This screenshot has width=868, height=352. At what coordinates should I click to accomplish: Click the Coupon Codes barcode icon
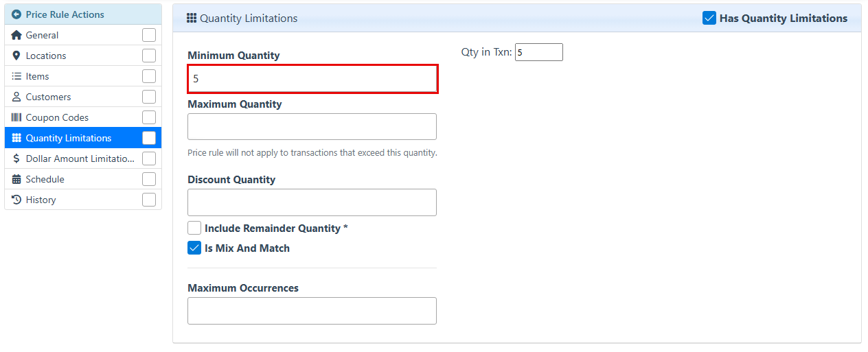[16, 117]
